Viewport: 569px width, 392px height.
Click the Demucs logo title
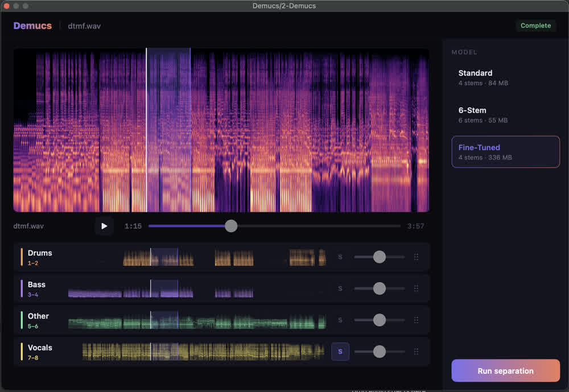pos(32,26)
